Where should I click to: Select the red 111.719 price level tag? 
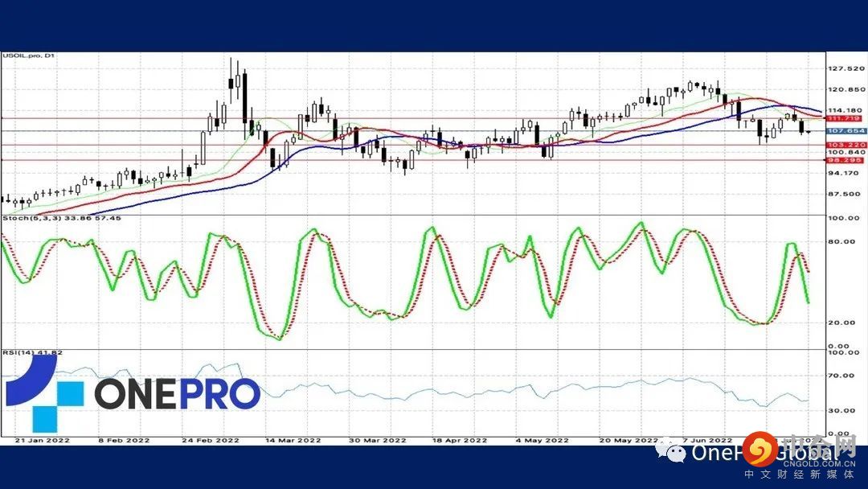point(844,118)
